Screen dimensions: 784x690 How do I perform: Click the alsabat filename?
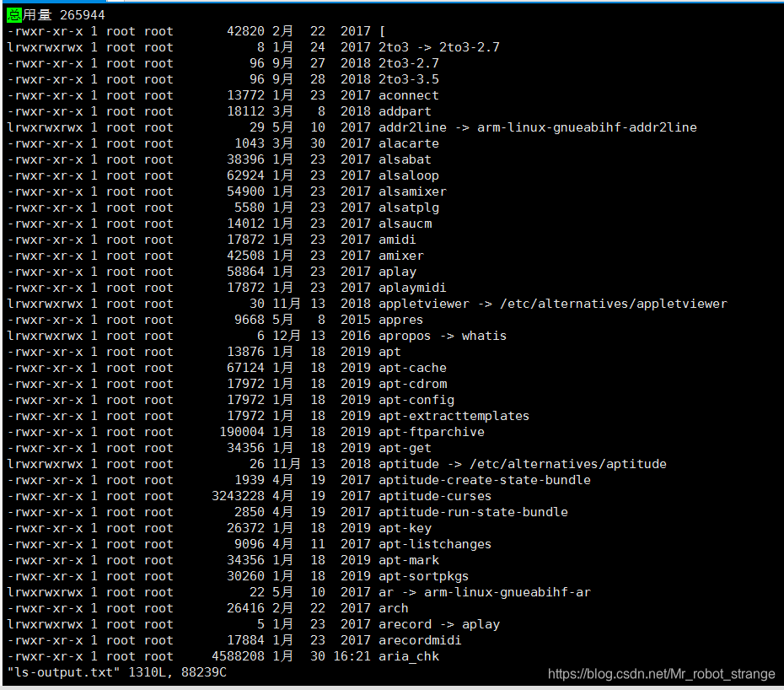[405, 159]
